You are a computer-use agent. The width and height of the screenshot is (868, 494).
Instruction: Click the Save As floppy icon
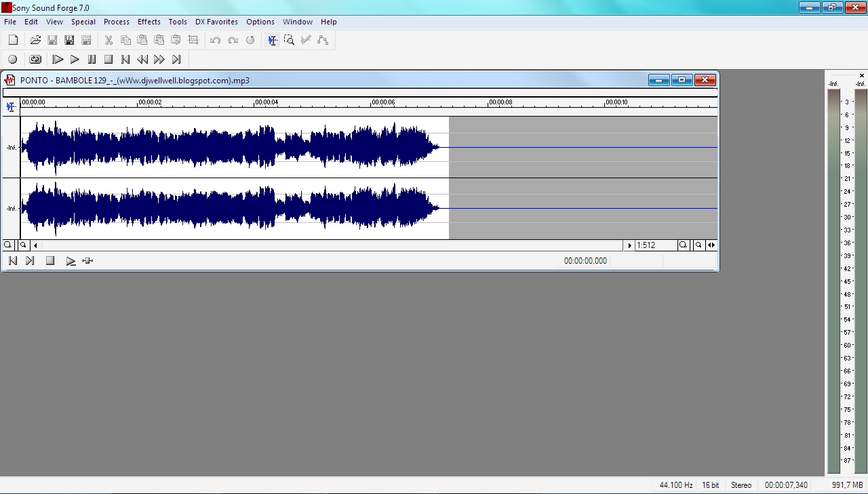(69, 40)
